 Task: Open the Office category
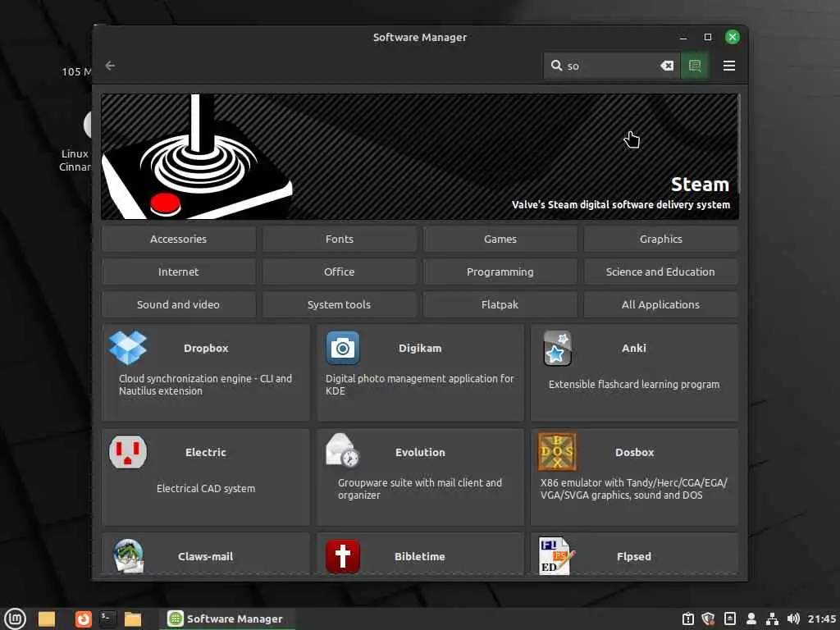click(x=339, y=272)
